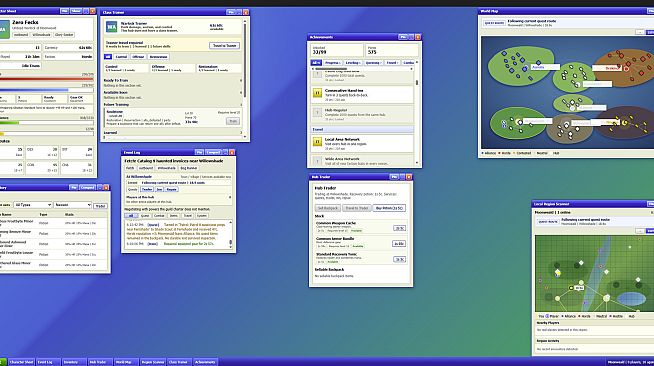Viewport: 654px width, 366px height.
Task: Click the Trader button in Event Log
Action: coord(146,189)
